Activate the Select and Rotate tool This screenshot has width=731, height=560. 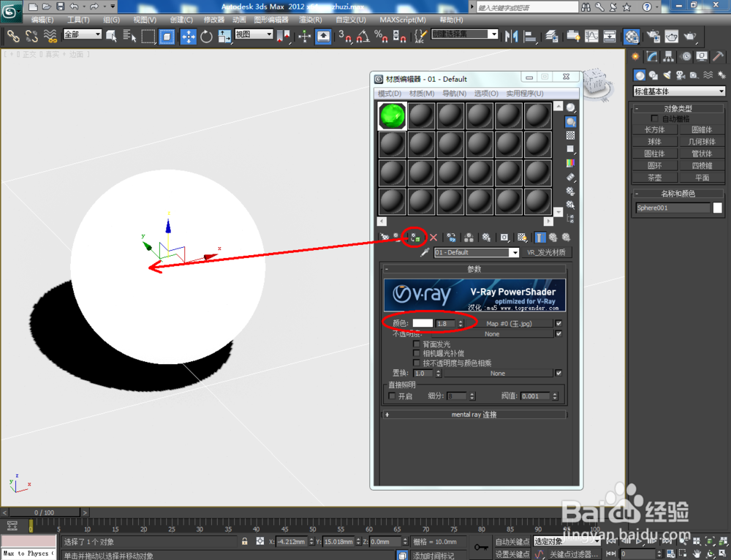pyautogui.click(x=207, y=37)
